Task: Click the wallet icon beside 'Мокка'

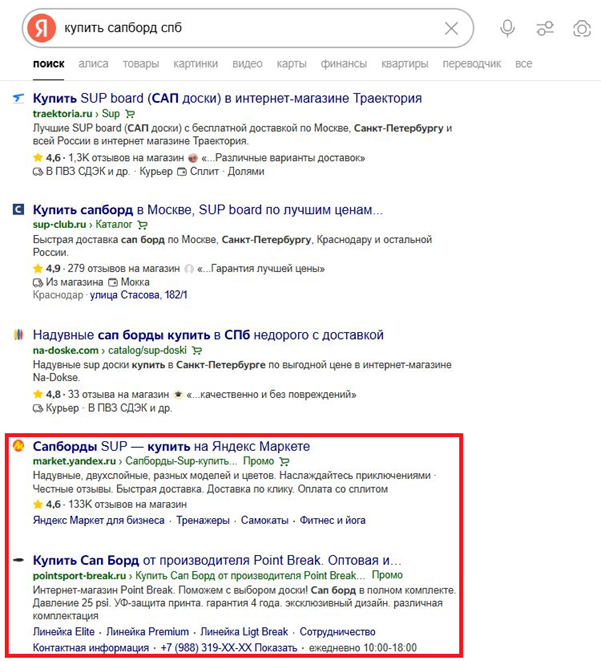Action: [x=113, y=282]
